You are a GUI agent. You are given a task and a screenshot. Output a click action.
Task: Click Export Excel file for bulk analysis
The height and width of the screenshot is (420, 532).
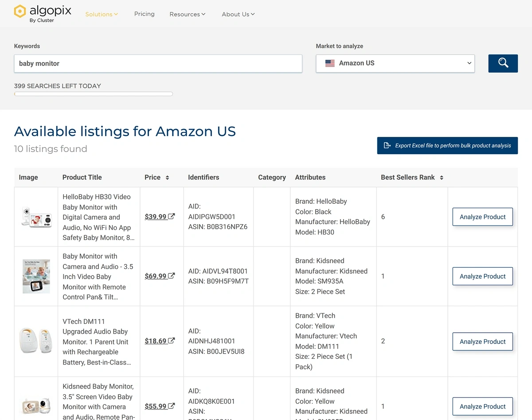click(447, 145)
